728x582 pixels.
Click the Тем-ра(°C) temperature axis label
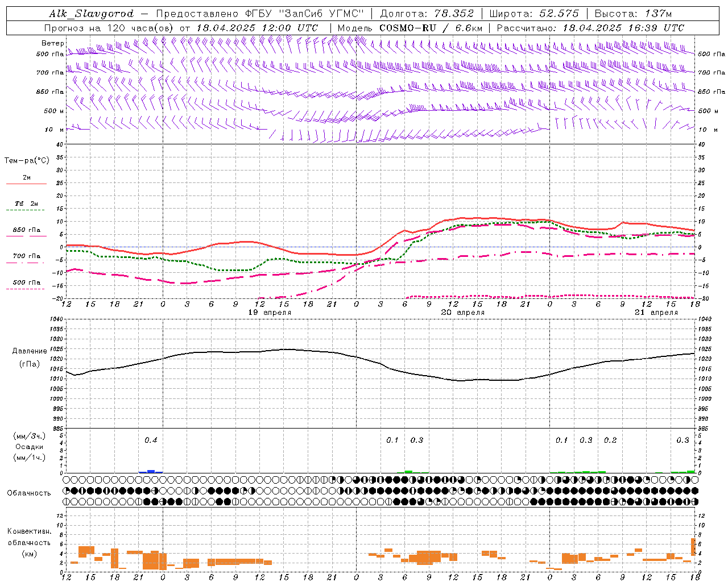[x=27, y=161]
